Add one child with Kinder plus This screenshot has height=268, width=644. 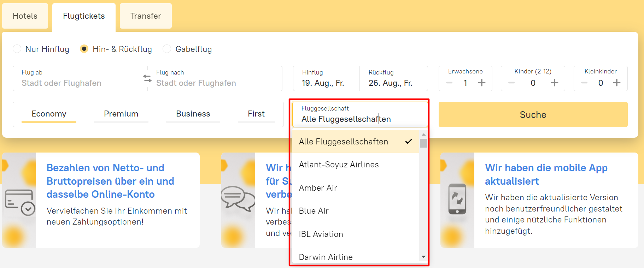pos(554,83)
